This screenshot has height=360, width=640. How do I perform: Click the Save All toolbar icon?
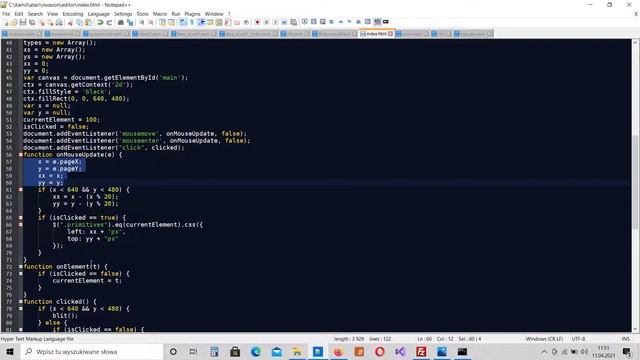32,22
